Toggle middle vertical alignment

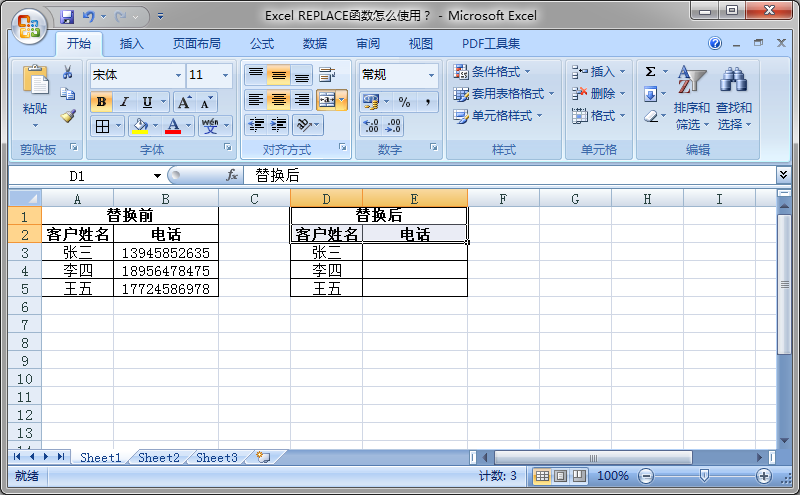tap(279, 75)
